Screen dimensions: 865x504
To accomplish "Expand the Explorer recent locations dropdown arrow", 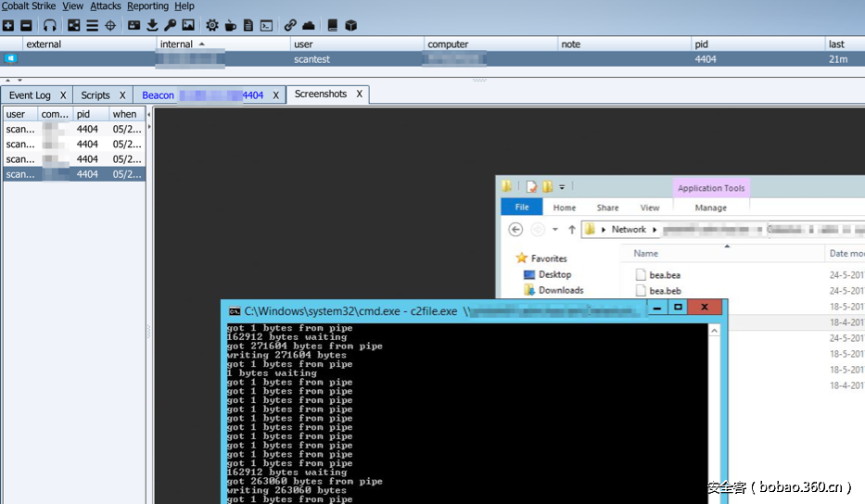I will [554, 230].
